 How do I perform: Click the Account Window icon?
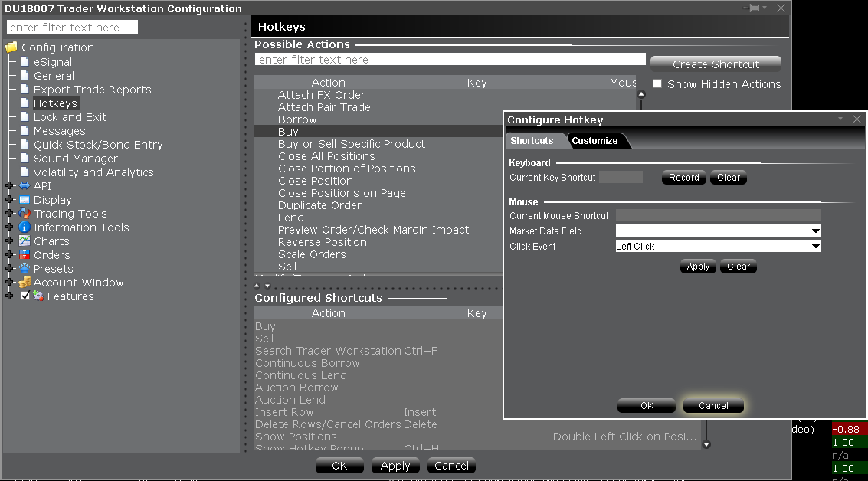pos(25,283)
